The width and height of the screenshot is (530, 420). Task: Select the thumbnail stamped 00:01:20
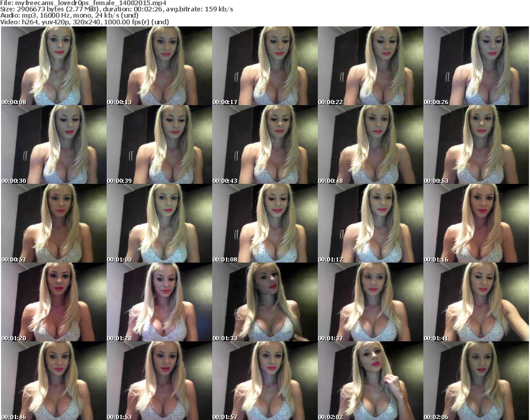(x=54, y=302)
